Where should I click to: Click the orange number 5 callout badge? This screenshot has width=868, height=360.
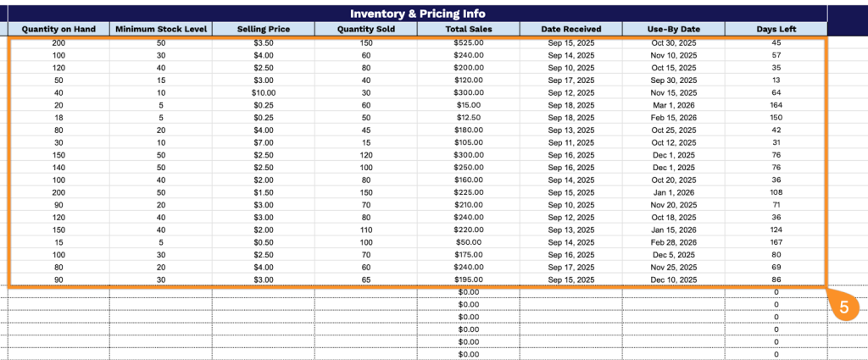coord(843,308)
